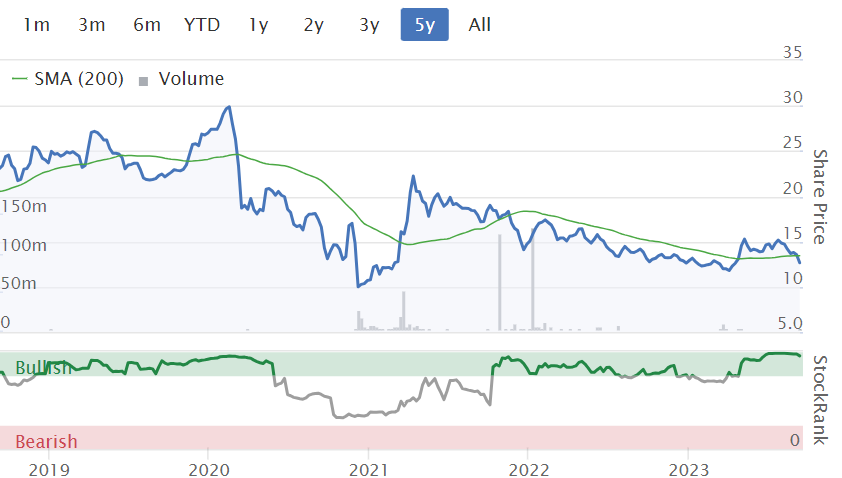
Task: Click the highlighted 5y range button
Action: 425,25
